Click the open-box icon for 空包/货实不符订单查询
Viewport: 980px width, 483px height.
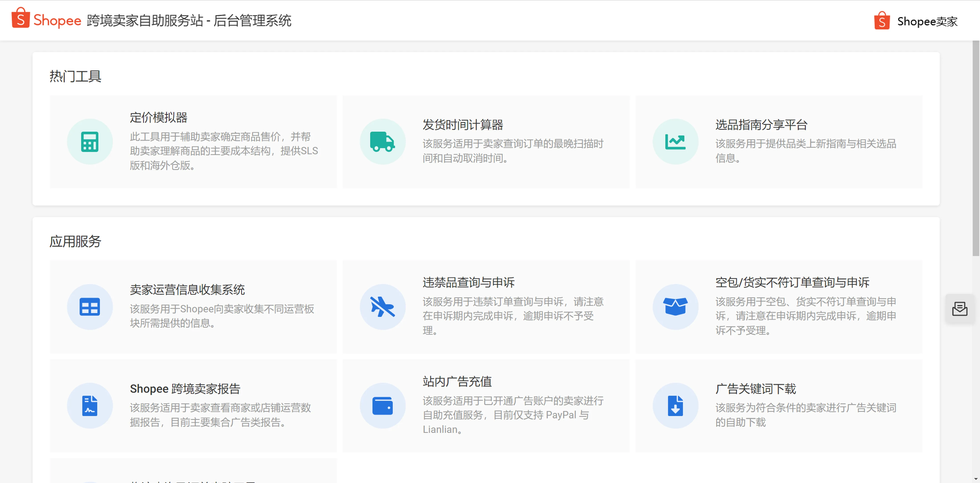(x=675, y=307)
